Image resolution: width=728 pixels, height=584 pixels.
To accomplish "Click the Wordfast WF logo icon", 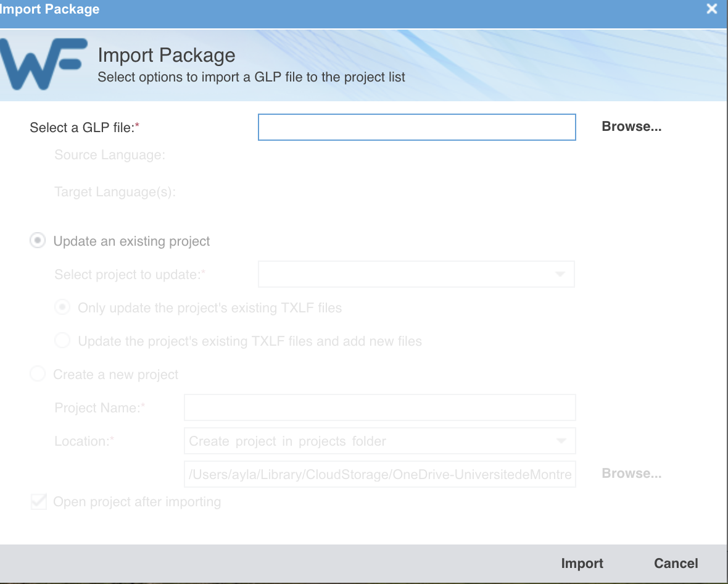I will [x=43, y=64].
